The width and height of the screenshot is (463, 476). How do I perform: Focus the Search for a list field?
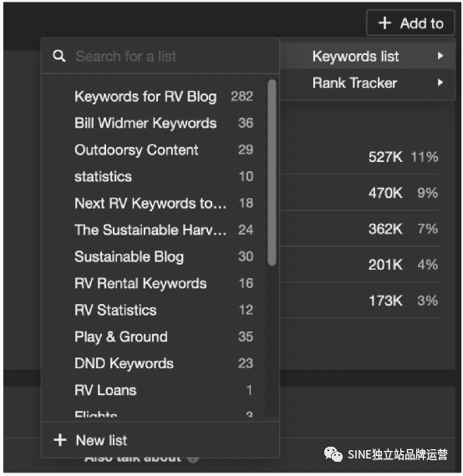click(x=160, y=56)
